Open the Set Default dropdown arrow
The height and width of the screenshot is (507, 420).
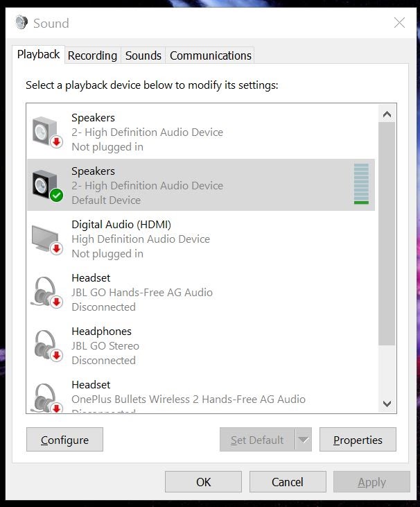click(304, 440)
